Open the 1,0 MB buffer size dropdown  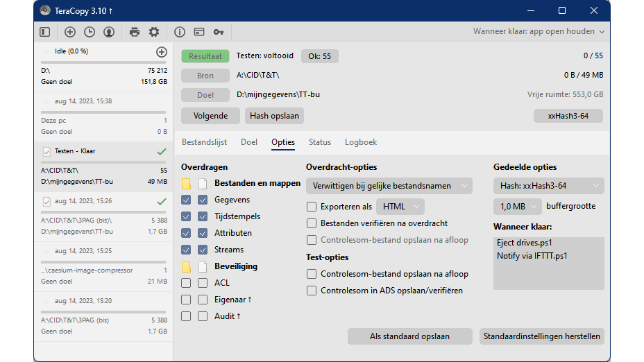click(518, 207)
